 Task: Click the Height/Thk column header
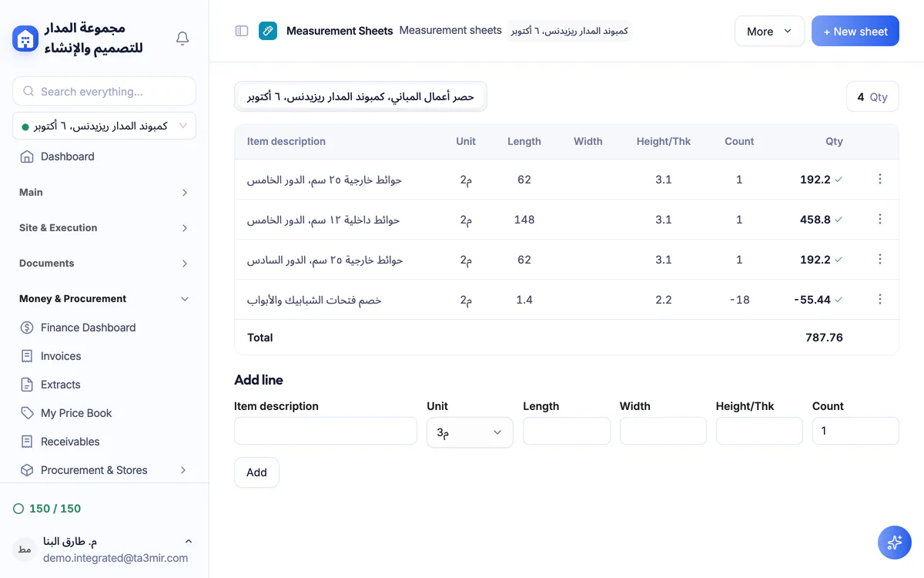664,142
